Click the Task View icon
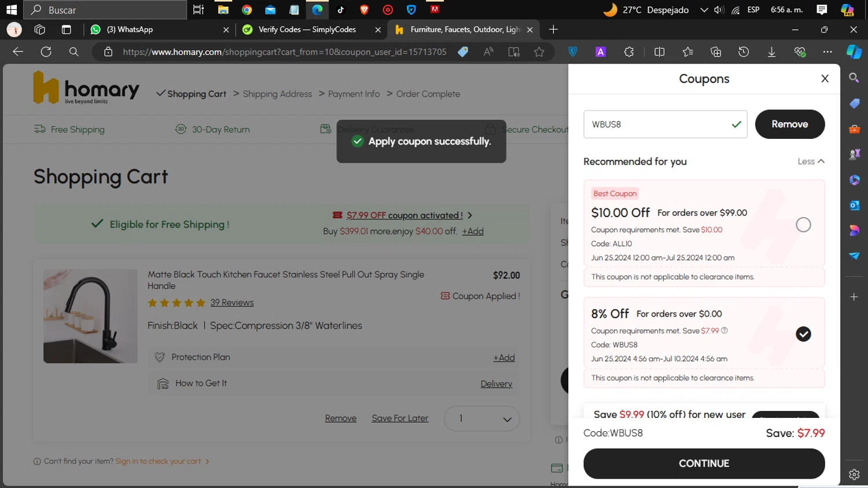Screen dimensions: 868x488 tap(198, 10)
